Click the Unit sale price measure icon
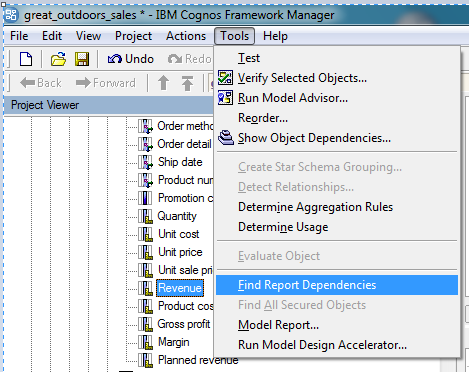This screenshot has width=469, height=372. point(145,270)
